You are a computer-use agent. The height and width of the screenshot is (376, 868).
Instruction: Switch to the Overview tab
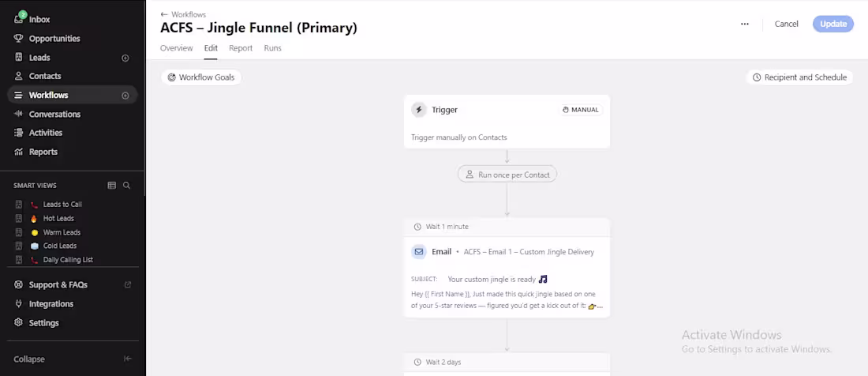(x=177, y=48)
